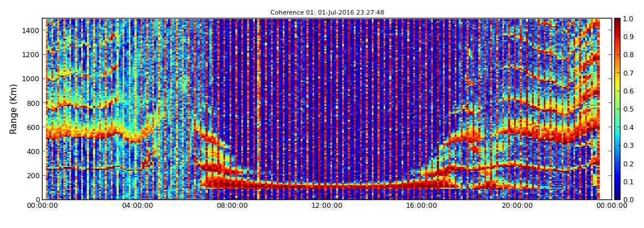Click the 1.0 label on the colorbar
Viewport: 644px width, 228px height.
pos(628,19)
